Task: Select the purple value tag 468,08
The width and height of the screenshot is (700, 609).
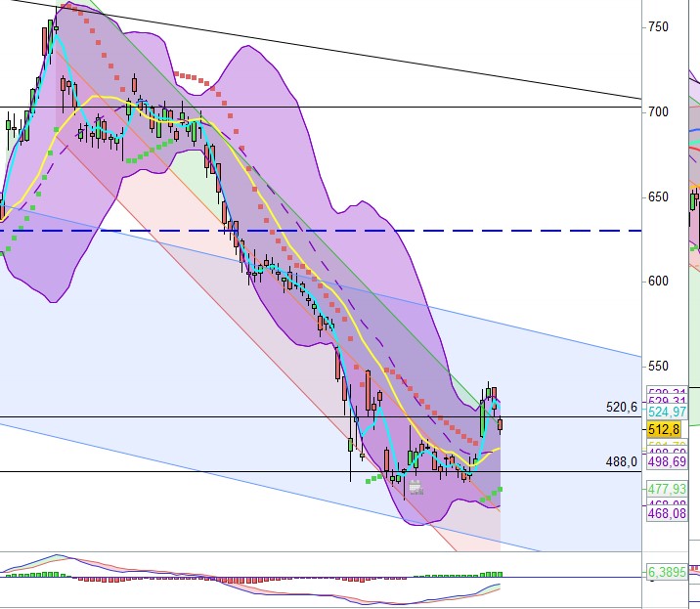Action: pyautogui.click(x=667, y=513)
